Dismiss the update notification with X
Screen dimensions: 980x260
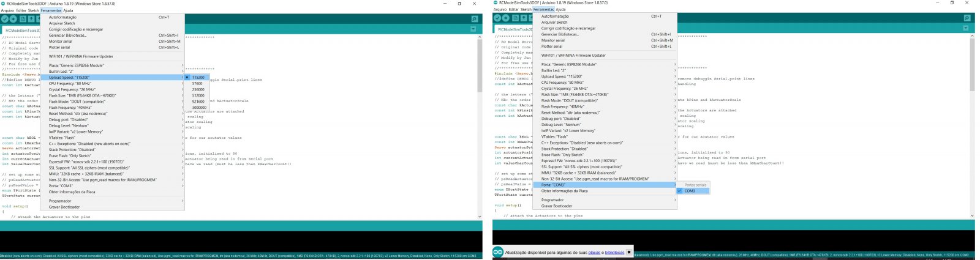[628, 252]
